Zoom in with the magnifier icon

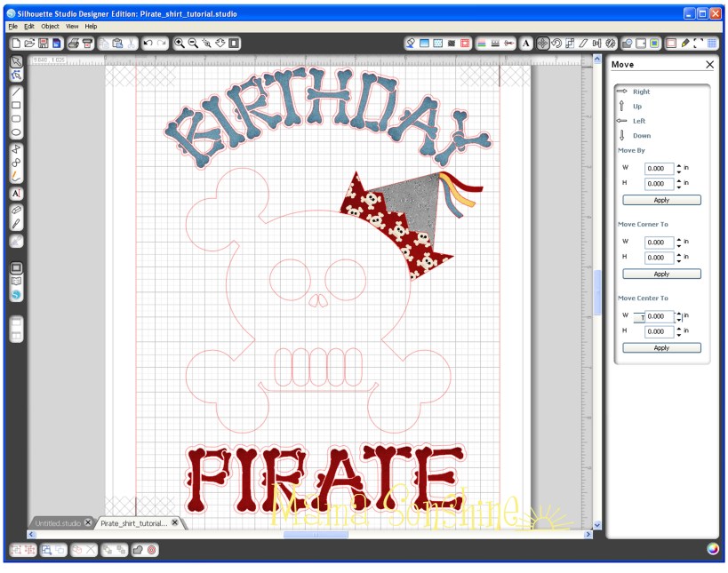[x=181, y=43]
